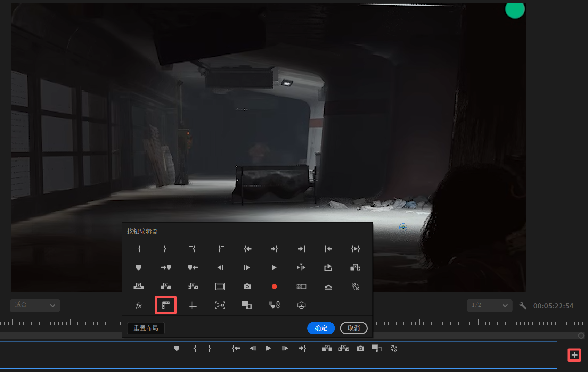The width and height of the screenshot is (588, 372).
Task: Click the plus Button Editor icon
Action: click(x=574, y=355)
